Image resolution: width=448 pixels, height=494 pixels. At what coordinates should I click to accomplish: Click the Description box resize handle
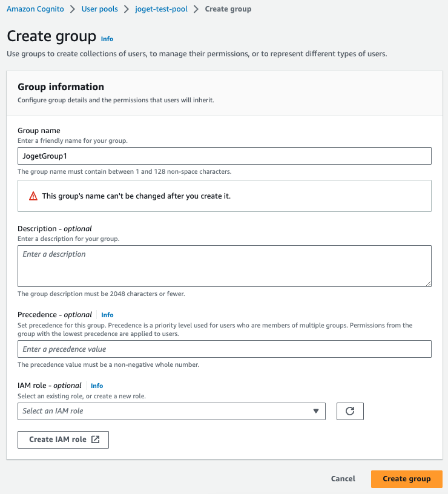428,283
